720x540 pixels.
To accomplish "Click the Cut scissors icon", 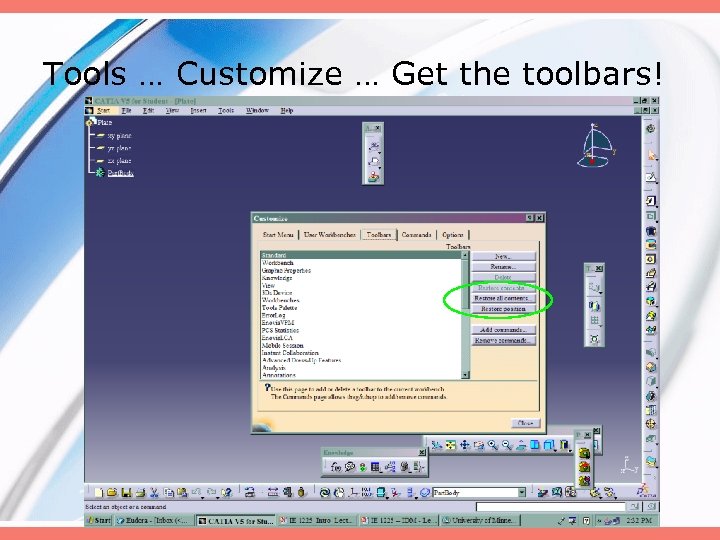I will click(x=154, y=493).
